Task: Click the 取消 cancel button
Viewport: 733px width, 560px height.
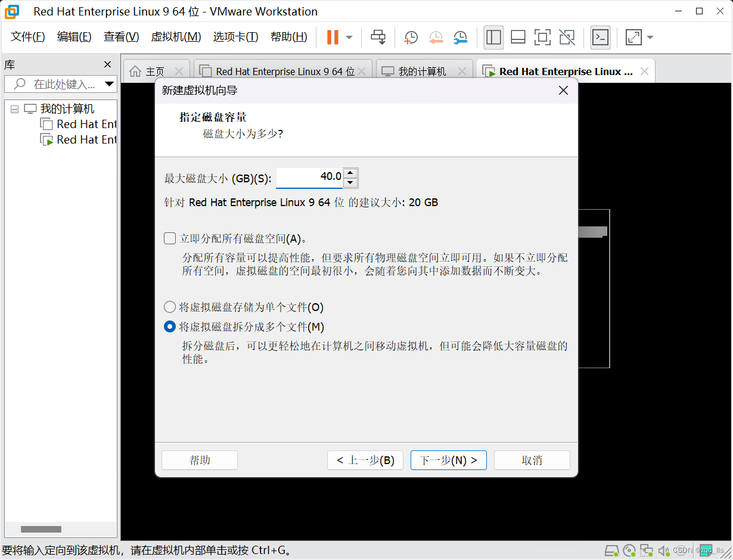Action: (532, 460)
